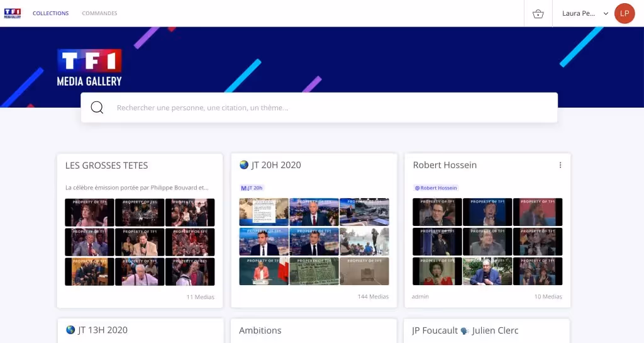Switch to the COMMANDES tab
This screenshot has height=343, width=644.
tap(100, 13)
